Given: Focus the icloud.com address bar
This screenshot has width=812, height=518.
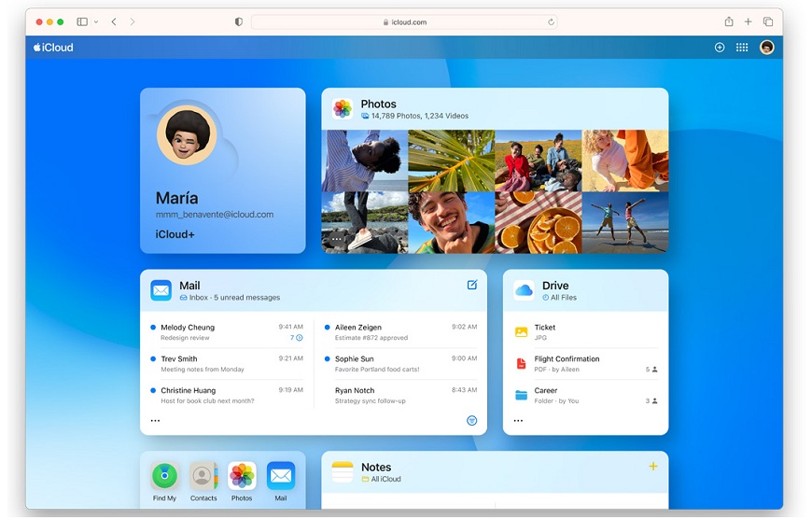Looking at the screenshot, I should tap(404, 21).
